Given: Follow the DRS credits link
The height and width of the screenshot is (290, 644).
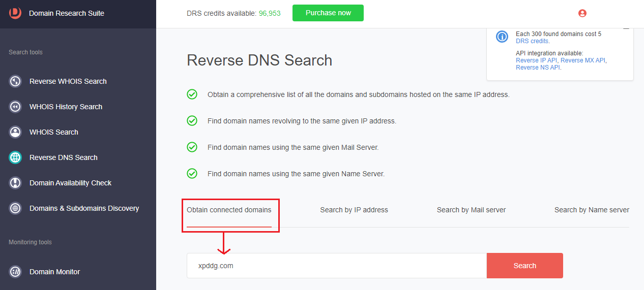Looking at the screenshot, I should point(533,41).
